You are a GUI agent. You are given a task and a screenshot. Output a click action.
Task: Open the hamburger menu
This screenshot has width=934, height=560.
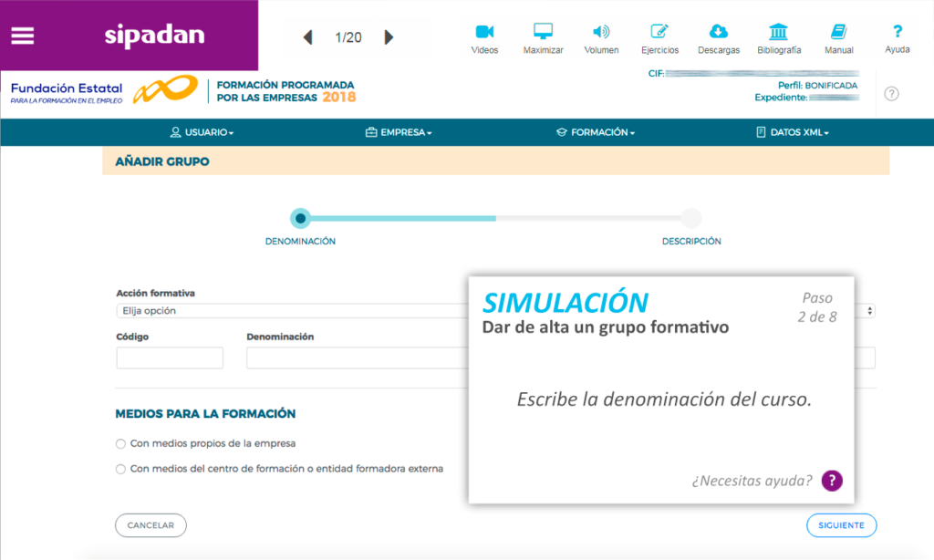coord(23,36)
